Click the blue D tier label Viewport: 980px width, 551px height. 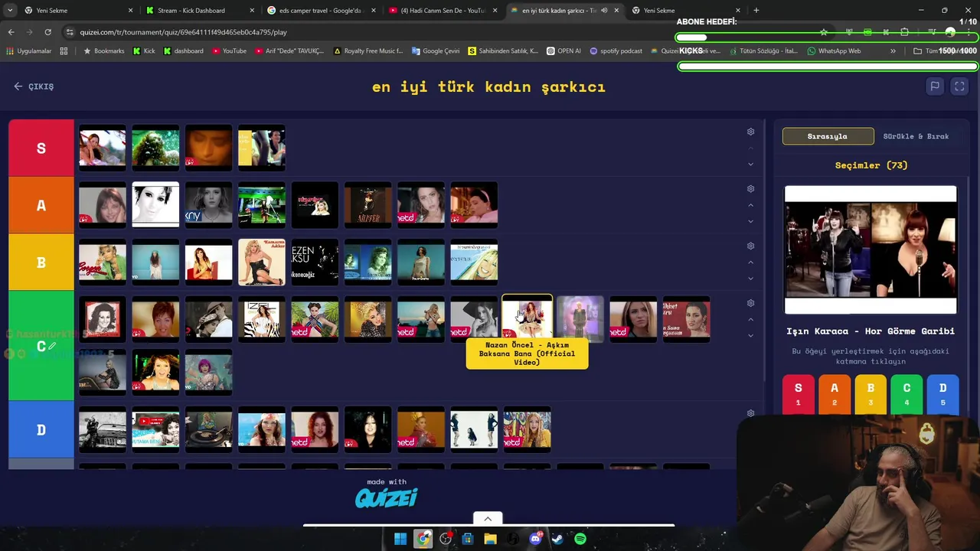(x=41, y=430)
